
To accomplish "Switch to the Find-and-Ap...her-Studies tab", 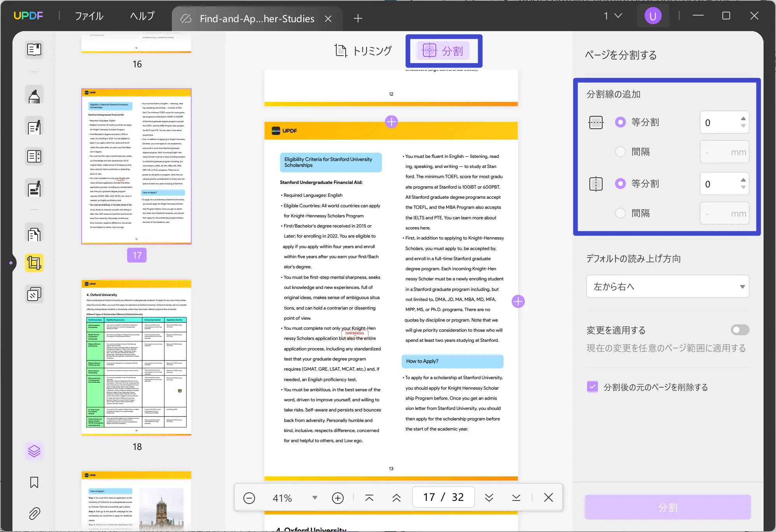I will point(257,19).
